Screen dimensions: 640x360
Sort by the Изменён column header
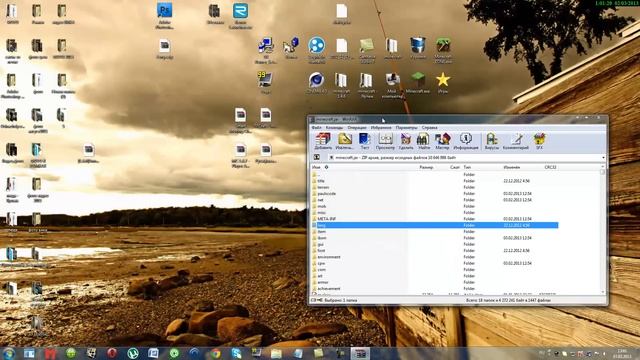511,167
